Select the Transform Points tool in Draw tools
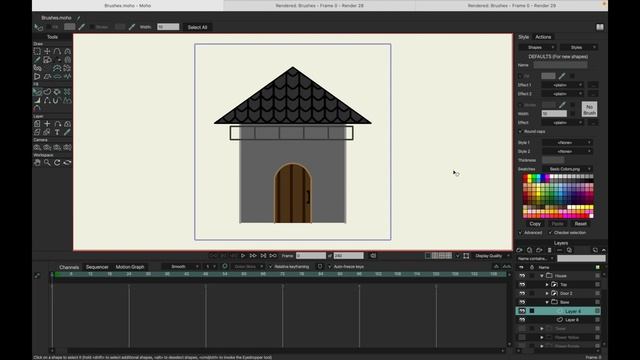 [47, 51]
